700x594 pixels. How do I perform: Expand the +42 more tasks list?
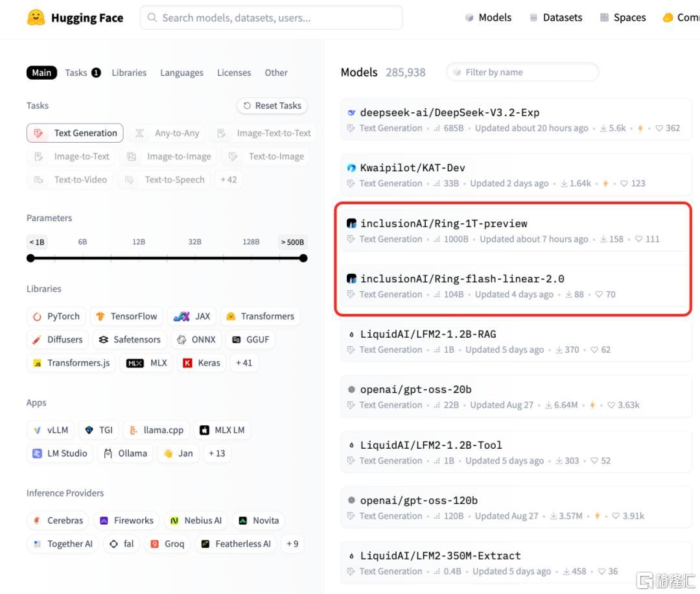(228, 180)
